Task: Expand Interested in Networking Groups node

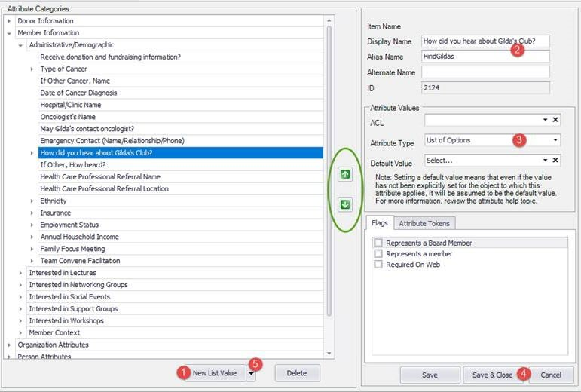Action: tap(21, 285)
